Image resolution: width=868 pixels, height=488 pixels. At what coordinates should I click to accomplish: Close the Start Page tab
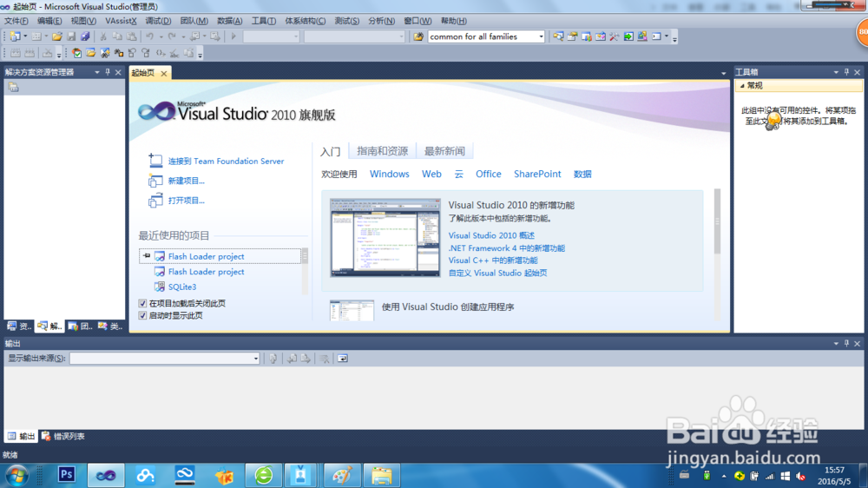tap(164, 74)
